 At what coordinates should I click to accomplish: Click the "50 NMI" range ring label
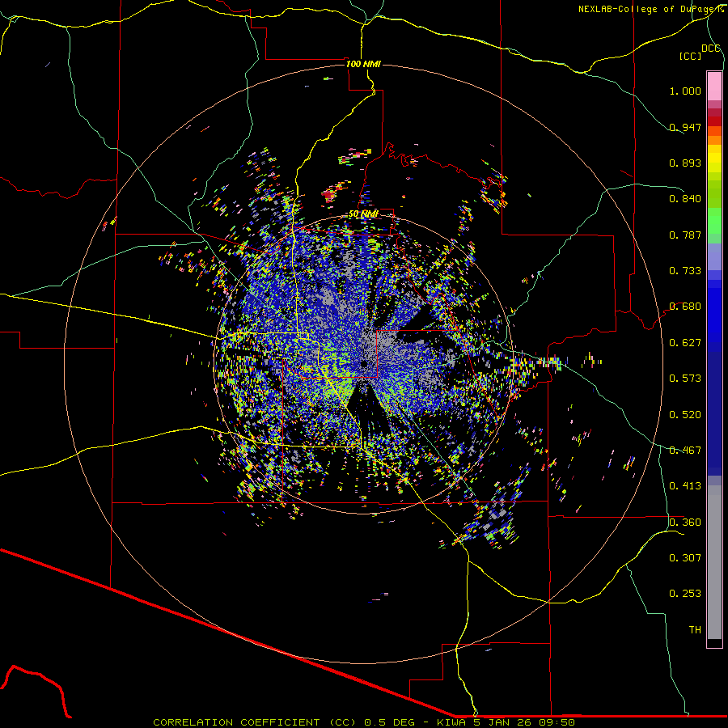point(363,214)
